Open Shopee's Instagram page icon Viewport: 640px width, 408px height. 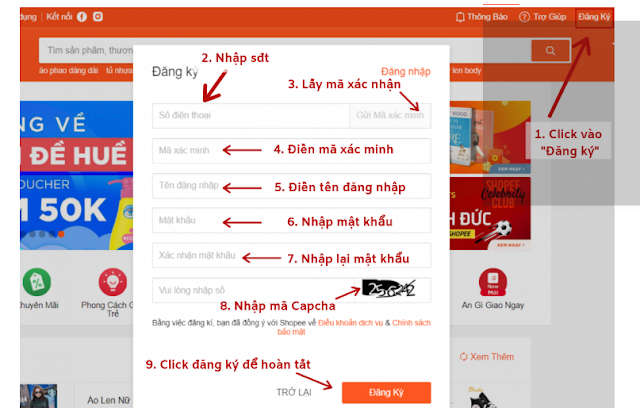tap(98, 16)
